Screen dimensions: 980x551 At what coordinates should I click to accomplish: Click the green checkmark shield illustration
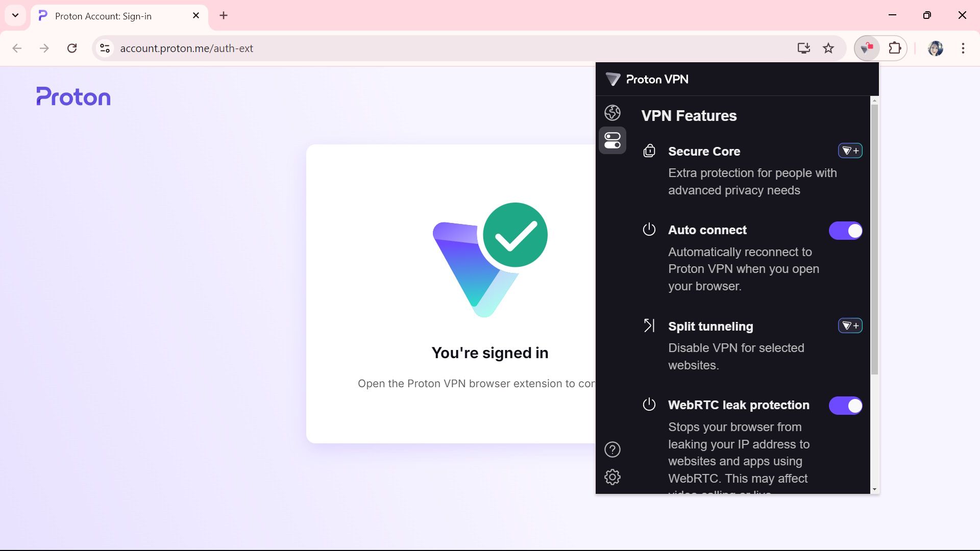(x=490, y=260)
